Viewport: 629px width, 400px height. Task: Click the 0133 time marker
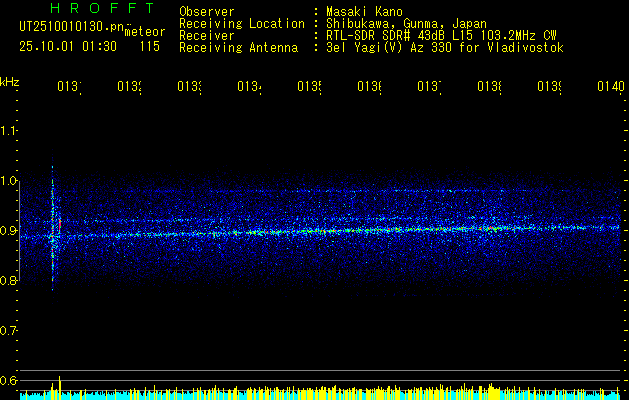189,86
